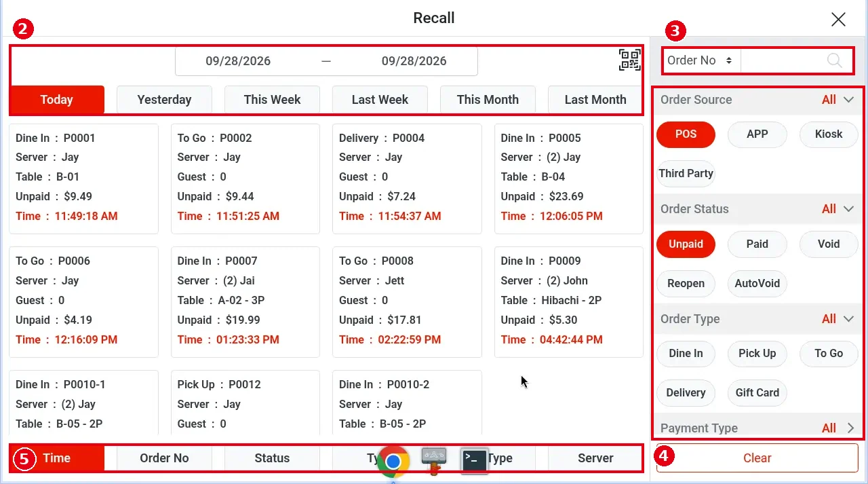Collapse the Order Status section chevron
Screen dimensions: 868x484
[x=848, y=209]
